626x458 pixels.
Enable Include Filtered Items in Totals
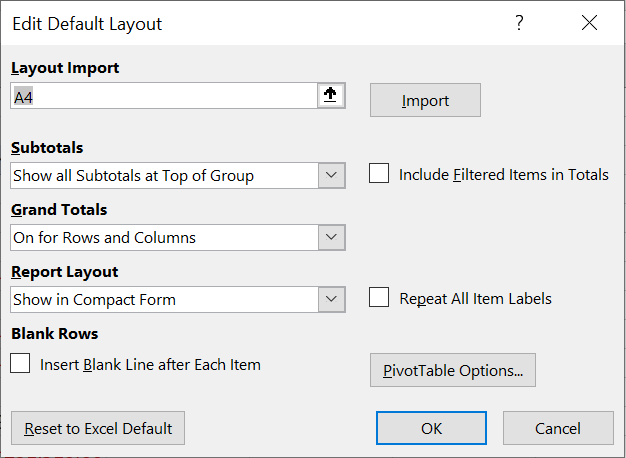click(x=379, y=174)
